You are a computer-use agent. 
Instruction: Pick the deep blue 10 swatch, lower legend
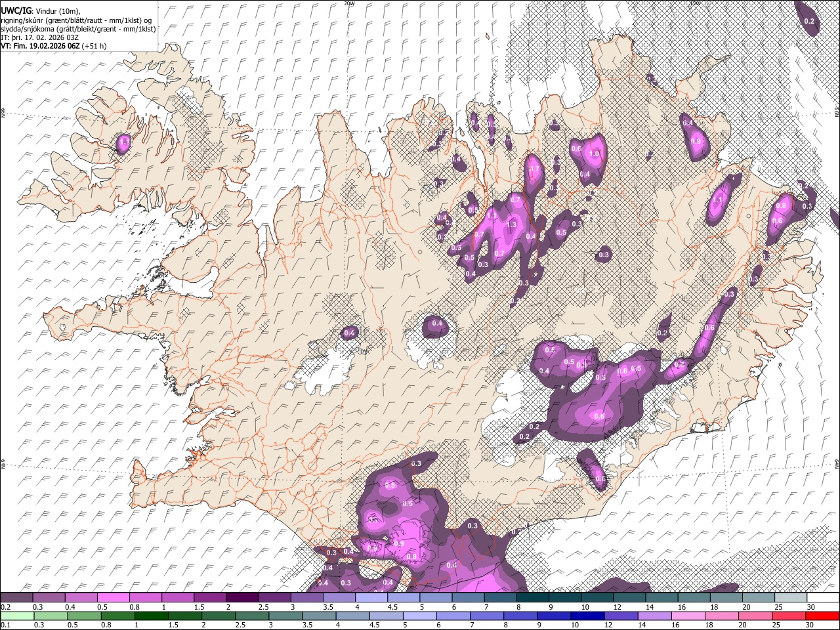click(x=587, y=616)
